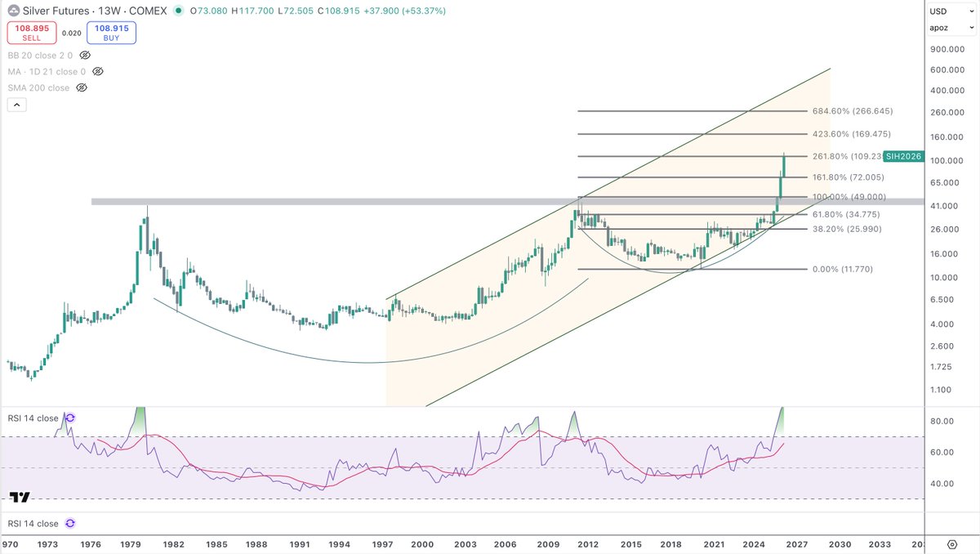Click the 2000 label on the time axis
980x554 pixels.
tap(422, 543)
